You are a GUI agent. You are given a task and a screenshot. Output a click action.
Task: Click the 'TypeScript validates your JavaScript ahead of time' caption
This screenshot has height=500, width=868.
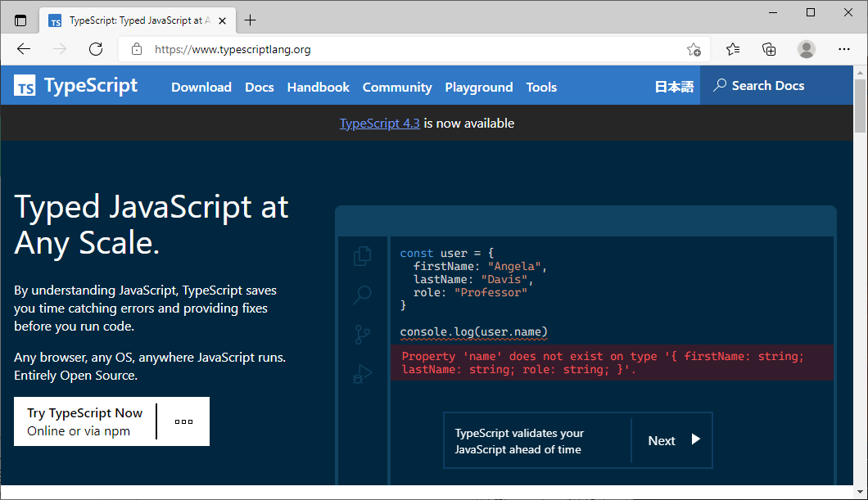pos(519,441)
